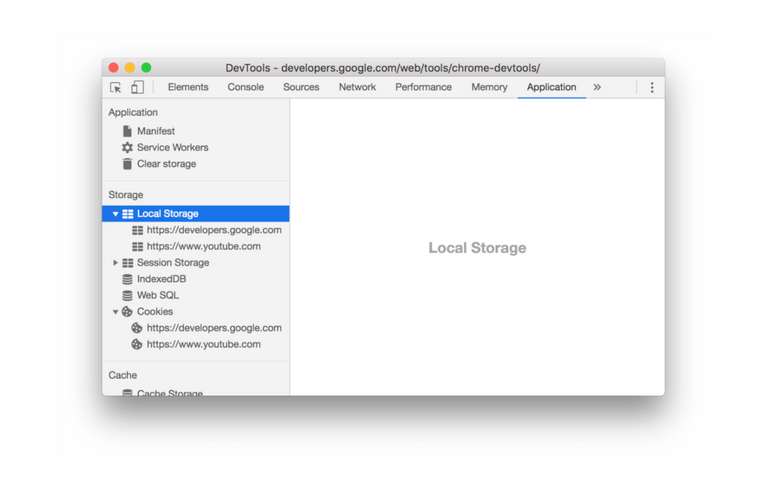Open the Clear storage entry
Screen dimensions: 768x503
166,164
